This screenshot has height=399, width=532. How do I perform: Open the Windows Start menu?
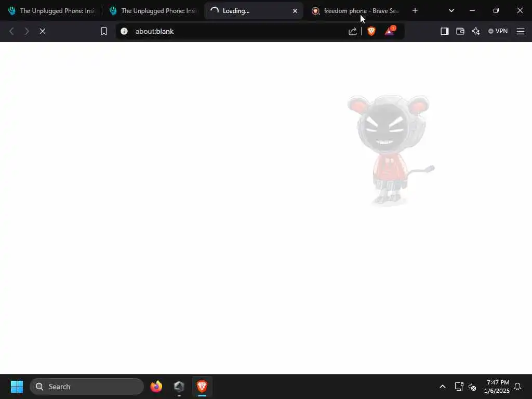(17, 387)
